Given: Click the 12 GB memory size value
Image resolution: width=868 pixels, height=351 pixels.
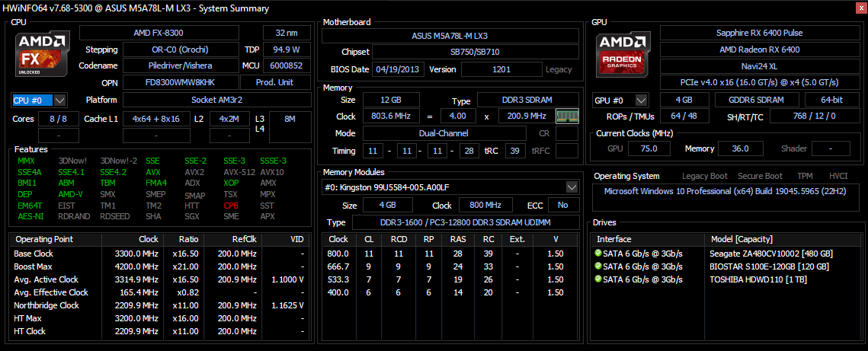Looking at the screenshot, I should pos(391,100).
